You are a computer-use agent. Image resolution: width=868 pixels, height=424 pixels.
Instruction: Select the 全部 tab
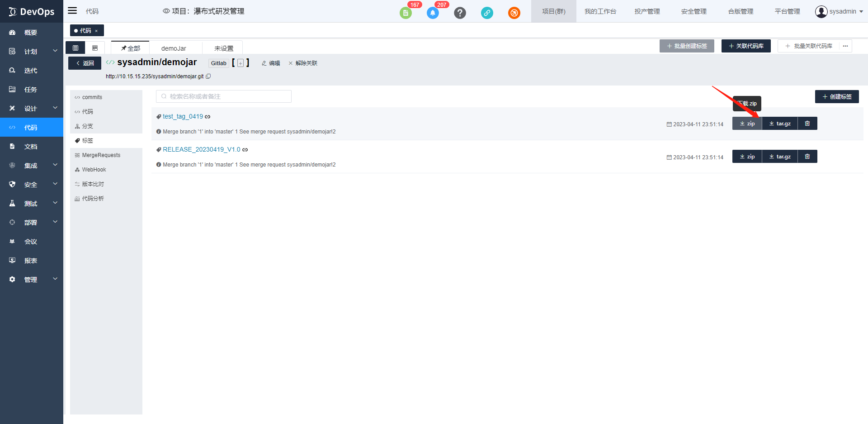pos(131,48)
